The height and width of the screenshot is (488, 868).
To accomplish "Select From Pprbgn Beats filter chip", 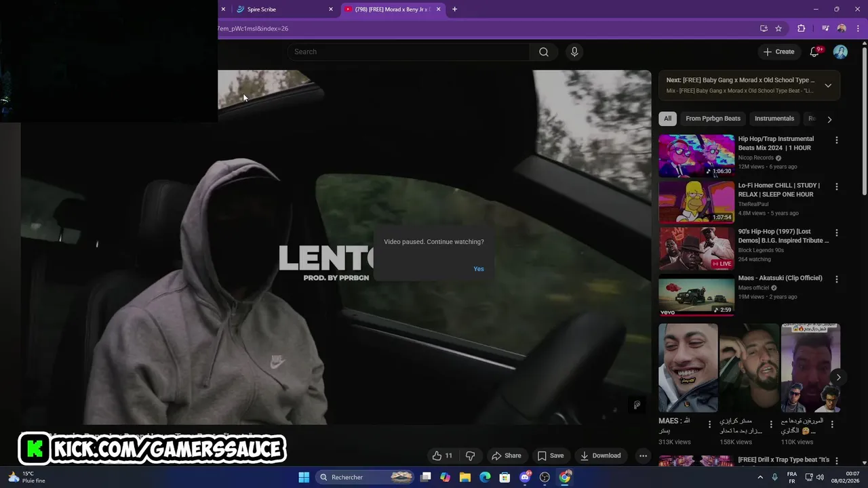I will pyautogui.click(x=713, y=119).
